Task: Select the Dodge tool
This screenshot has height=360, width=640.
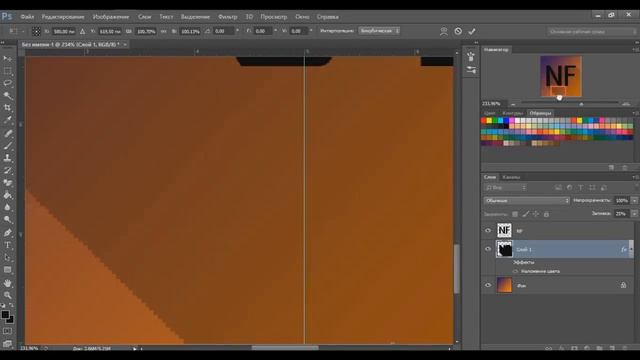Action: pyautogui.click(x=7, y=220)
